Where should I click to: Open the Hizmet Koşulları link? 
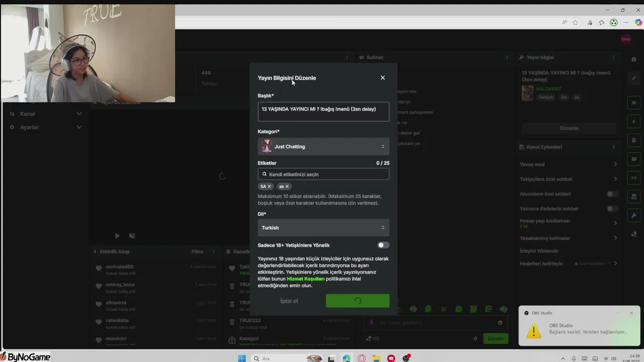pyautogui.click(x=305, y=279)
